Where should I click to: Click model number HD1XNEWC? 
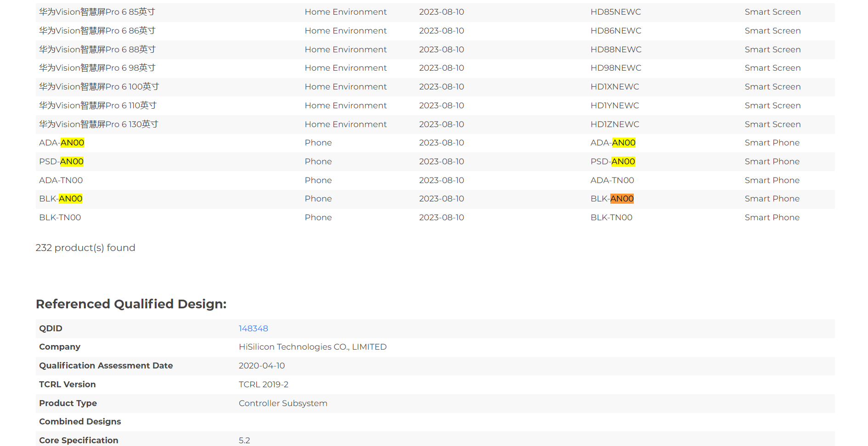pos(614,87)
